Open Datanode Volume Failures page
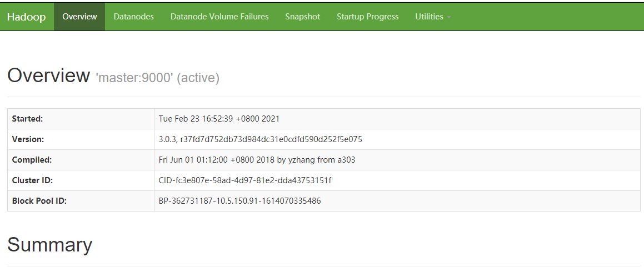The image size is (644, 272). [219, 17]
